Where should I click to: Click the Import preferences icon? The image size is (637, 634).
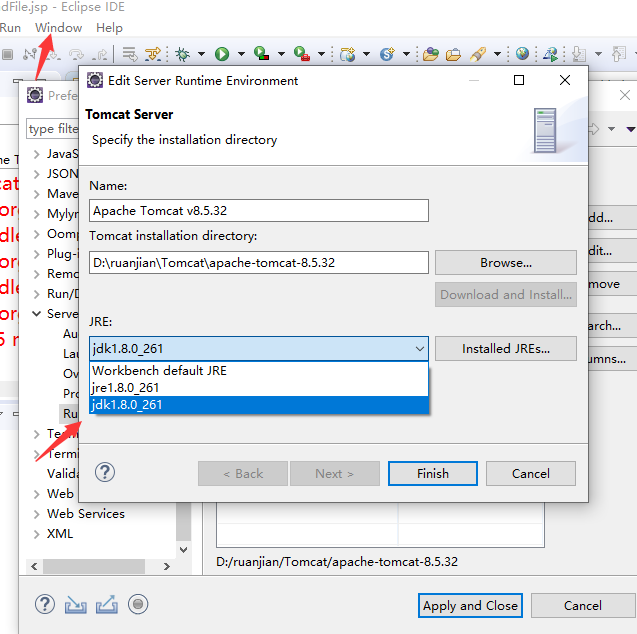(x=76, y=604)
